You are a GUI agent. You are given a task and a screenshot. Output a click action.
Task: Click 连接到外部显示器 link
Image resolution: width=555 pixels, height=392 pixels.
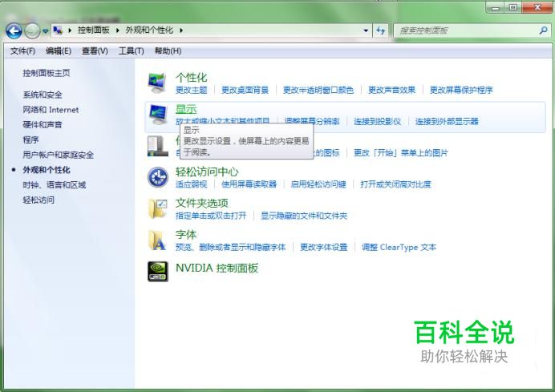click(x=447, y=121)
